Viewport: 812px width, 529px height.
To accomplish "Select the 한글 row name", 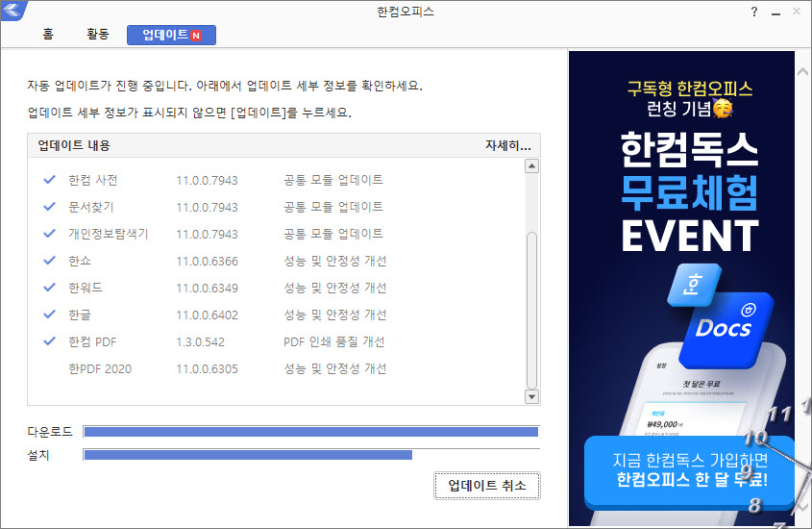I will [80, 315].
